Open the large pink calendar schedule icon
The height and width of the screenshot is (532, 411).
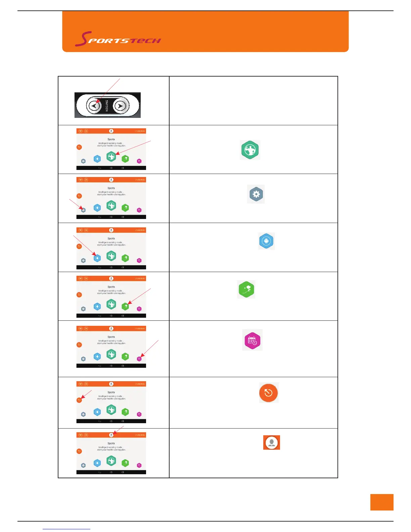(x=252, y=340)
